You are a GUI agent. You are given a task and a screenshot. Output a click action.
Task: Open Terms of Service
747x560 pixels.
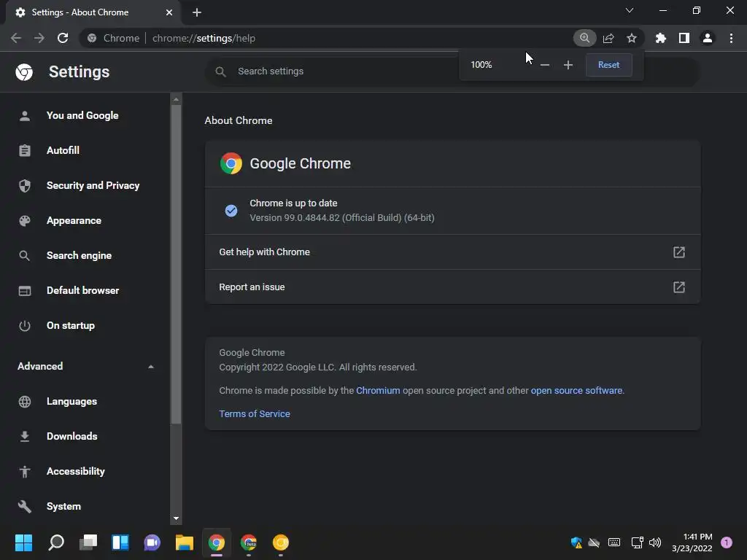[x=255, y=414]
